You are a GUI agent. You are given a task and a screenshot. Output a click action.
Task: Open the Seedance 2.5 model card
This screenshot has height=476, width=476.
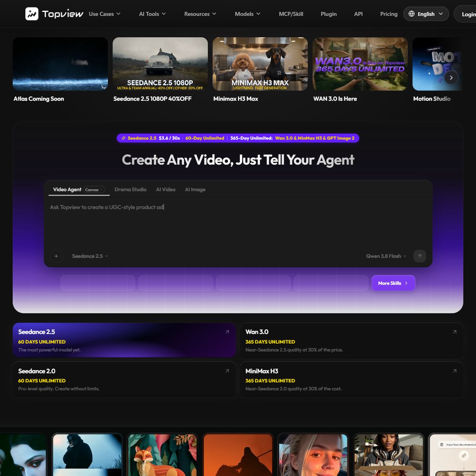point(124,340)
